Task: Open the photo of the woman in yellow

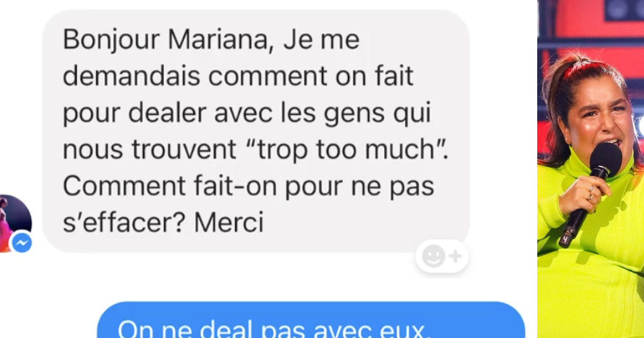Action: pyautogui.click(x=590, y=169)
